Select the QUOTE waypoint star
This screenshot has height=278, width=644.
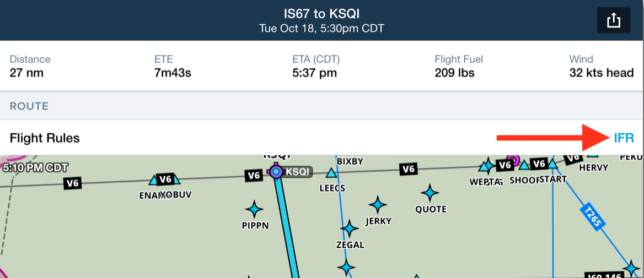click(430, 193)
